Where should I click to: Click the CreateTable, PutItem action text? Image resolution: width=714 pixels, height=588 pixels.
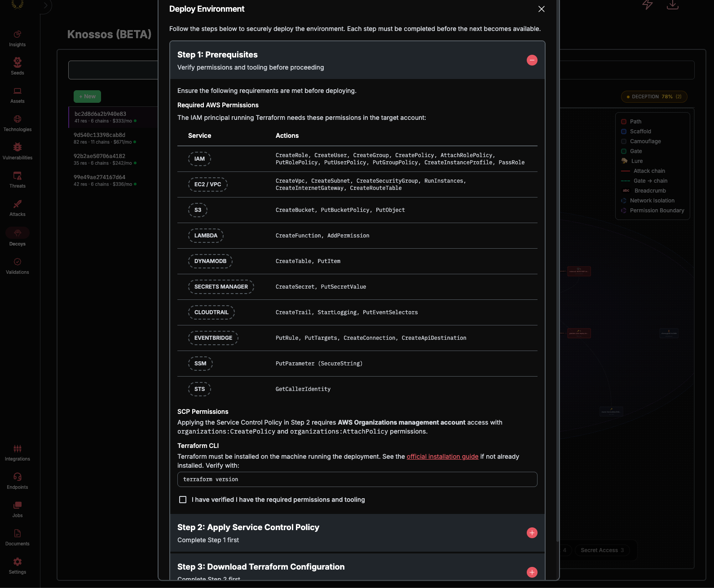click(308, 261)
